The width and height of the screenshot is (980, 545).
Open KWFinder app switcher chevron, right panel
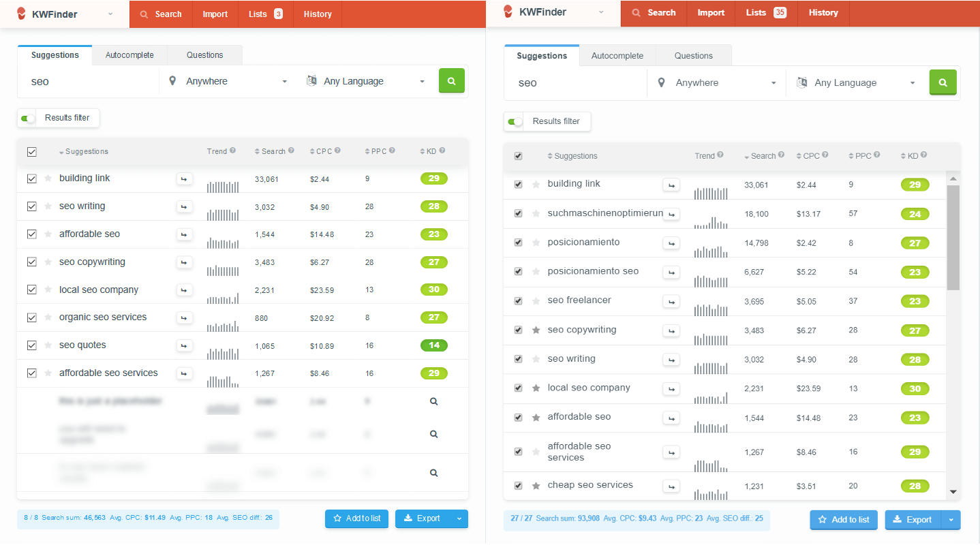tap(601, 12)
